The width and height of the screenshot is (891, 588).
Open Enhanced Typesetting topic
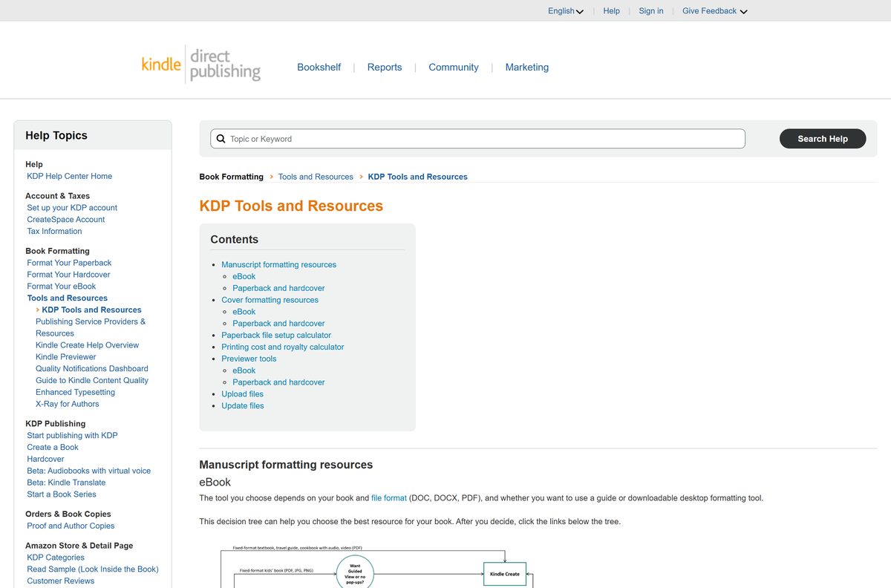tap(75, 393)
